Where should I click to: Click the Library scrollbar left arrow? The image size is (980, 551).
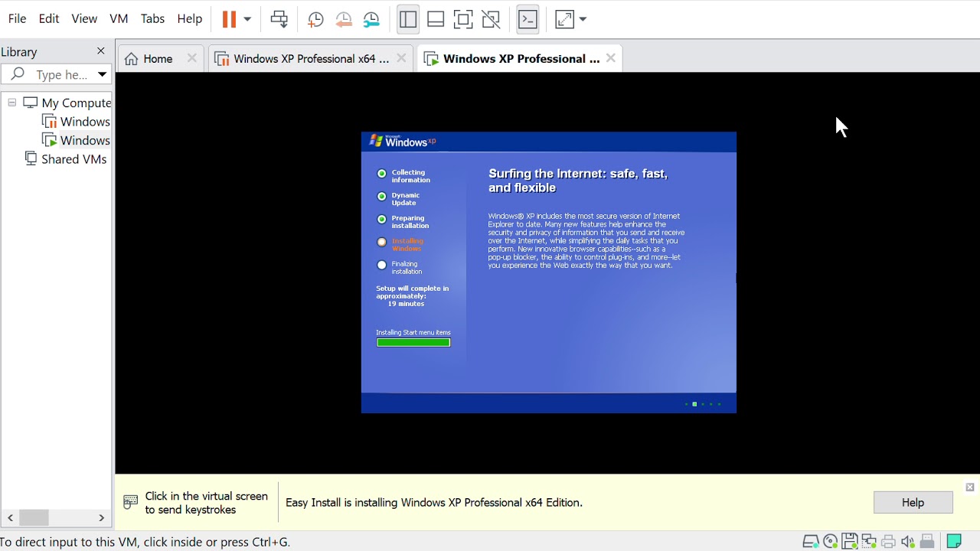tap(10, 518)
